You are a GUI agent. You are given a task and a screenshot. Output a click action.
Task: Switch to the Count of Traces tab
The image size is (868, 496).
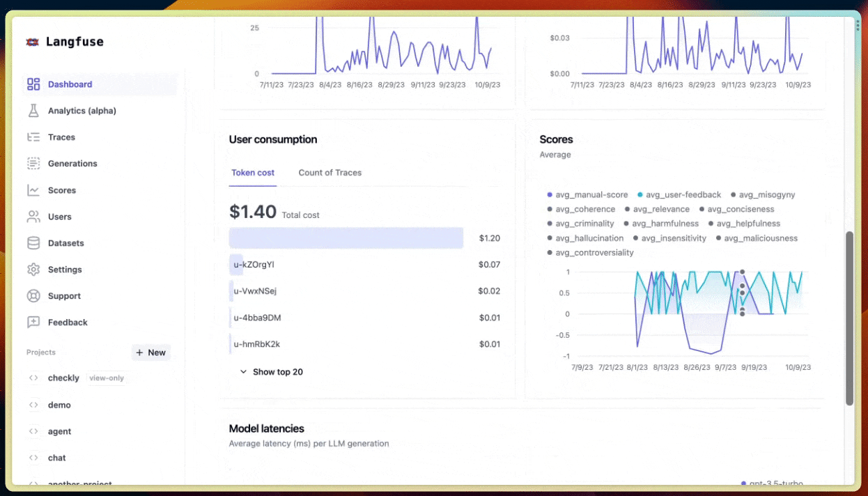pos(330,173)
